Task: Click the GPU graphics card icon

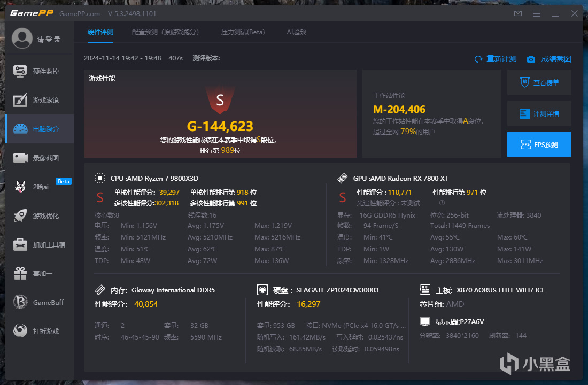Action: click(x=342, y=178)
